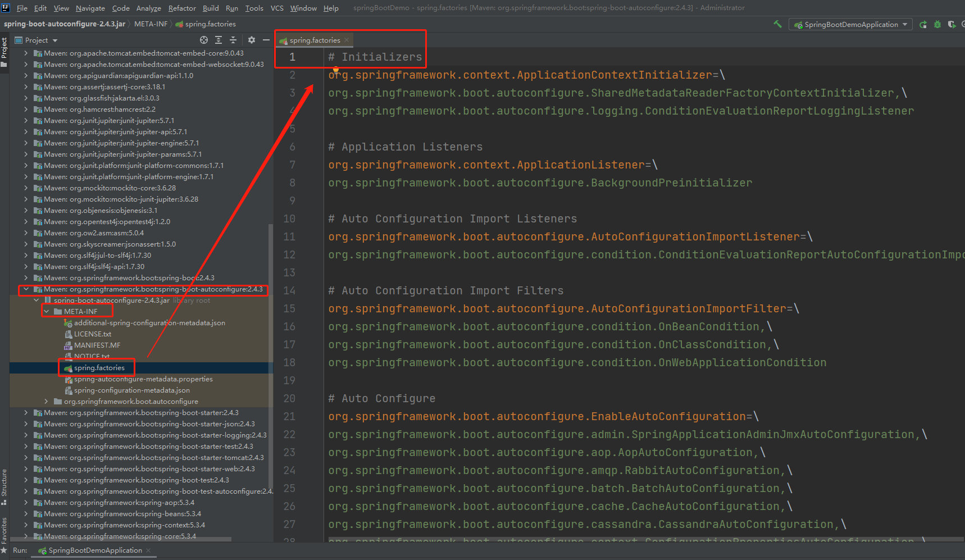965x560 pixels.
Task: Toggle the Favorites tool window side tab
Action: coord(4,535)
